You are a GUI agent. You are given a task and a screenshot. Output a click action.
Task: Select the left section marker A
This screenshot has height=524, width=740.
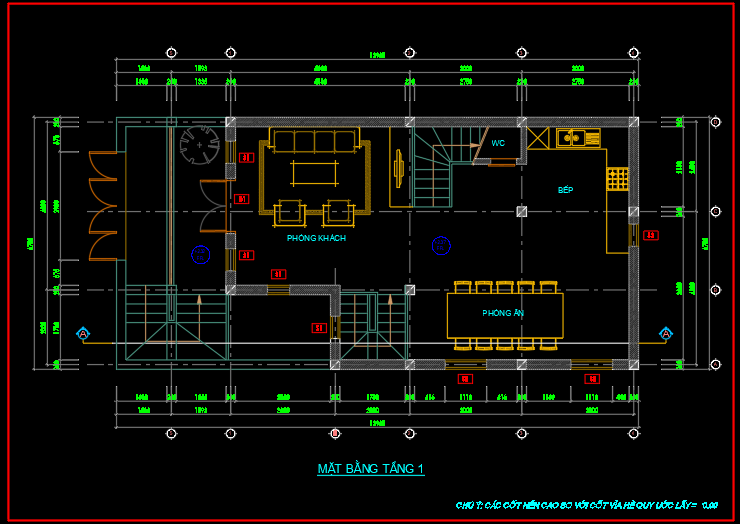click(83, 333)
